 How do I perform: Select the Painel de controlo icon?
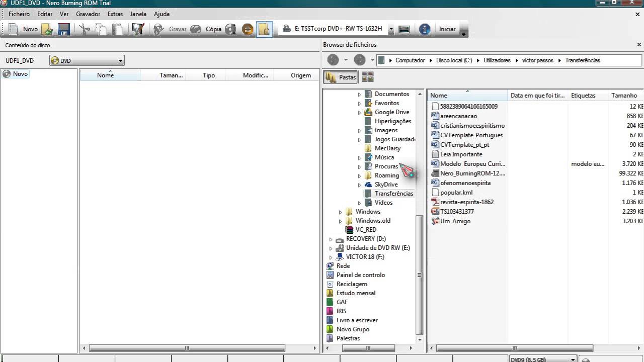point(330,275)
